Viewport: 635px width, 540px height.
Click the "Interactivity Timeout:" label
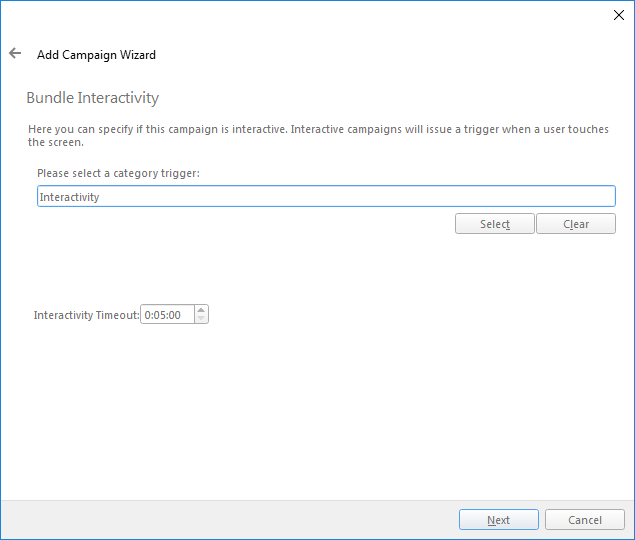pos(86,315)
